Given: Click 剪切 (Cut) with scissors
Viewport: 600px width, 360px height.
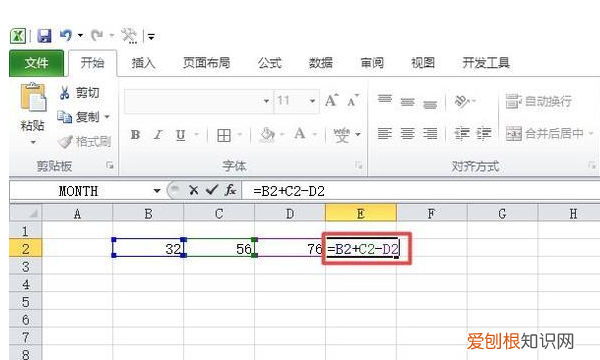Looking at the screenshot, I should (x=79, y=93).
